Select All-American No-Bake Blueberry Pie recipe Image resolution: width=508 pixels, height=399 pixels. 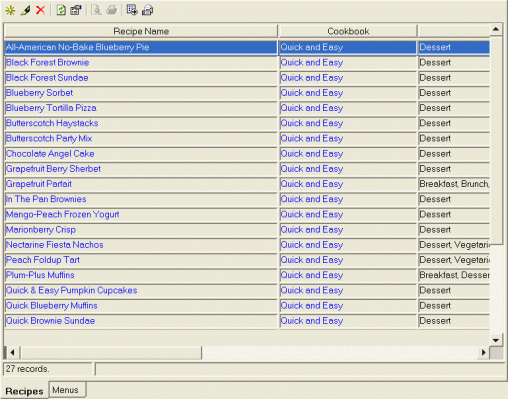click(141, 47)
